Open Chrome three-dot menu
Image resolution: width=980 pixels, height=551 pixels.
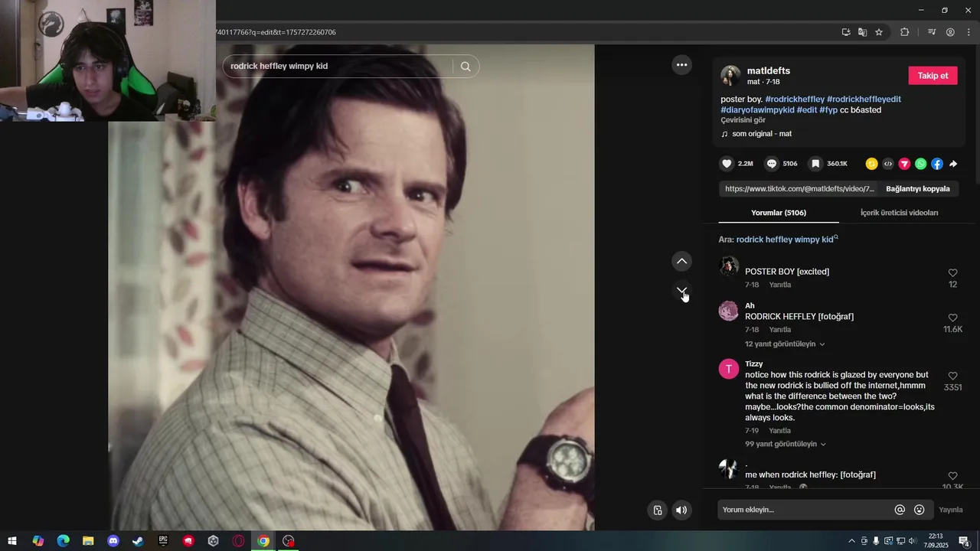pos(969,32)
